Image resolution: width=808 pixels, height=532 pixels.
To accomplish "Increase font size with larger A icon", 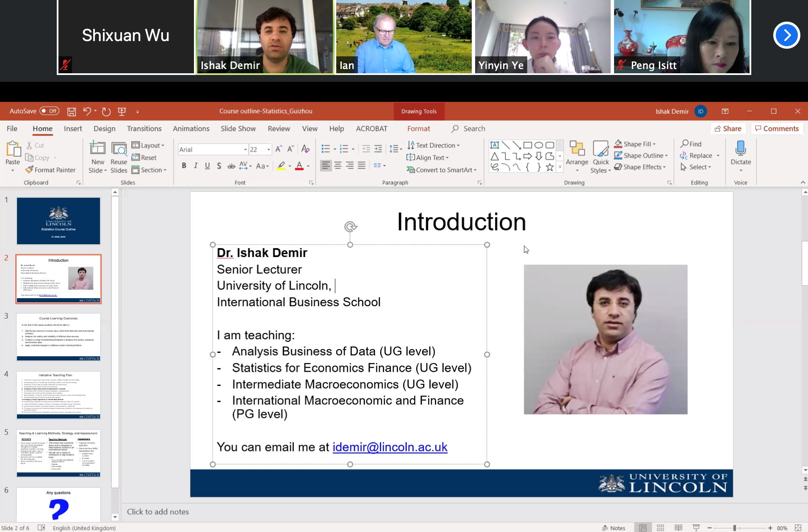I will [279, 149].
